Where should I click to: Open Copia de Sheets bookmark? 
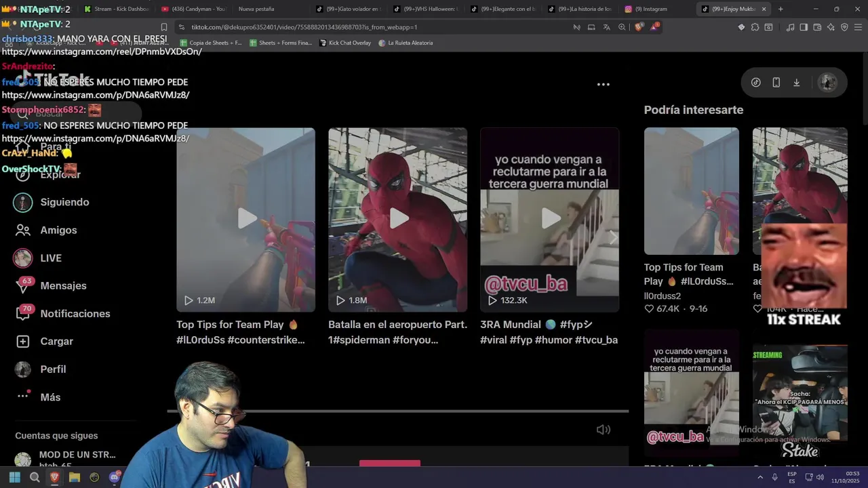211,43
